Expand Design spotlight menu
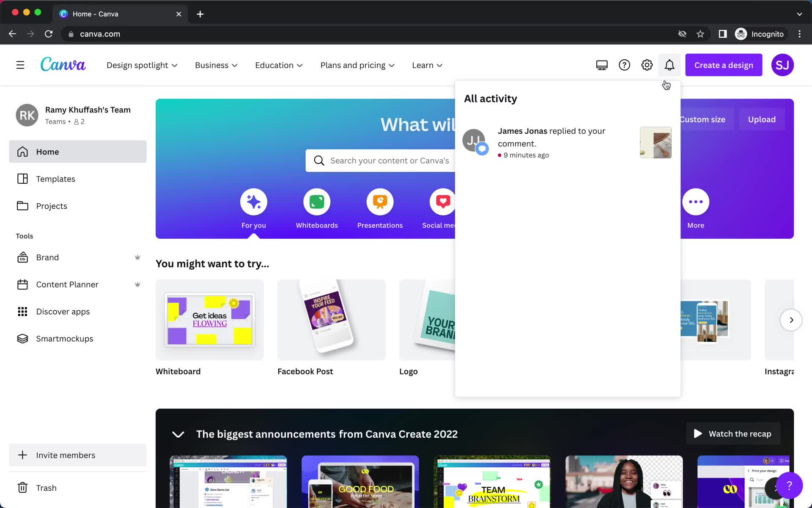This screenshot has height=508, width=812. 142,65
